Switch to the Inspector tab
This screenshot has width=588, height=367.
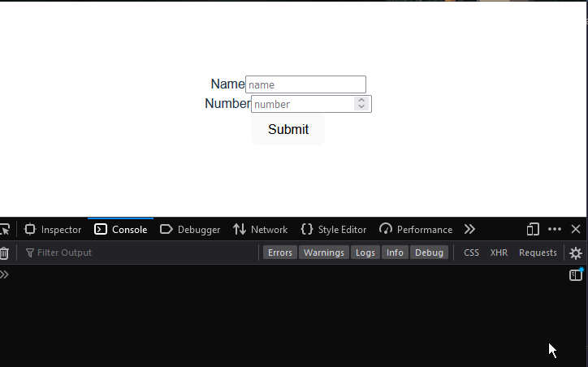click(53, 230)
